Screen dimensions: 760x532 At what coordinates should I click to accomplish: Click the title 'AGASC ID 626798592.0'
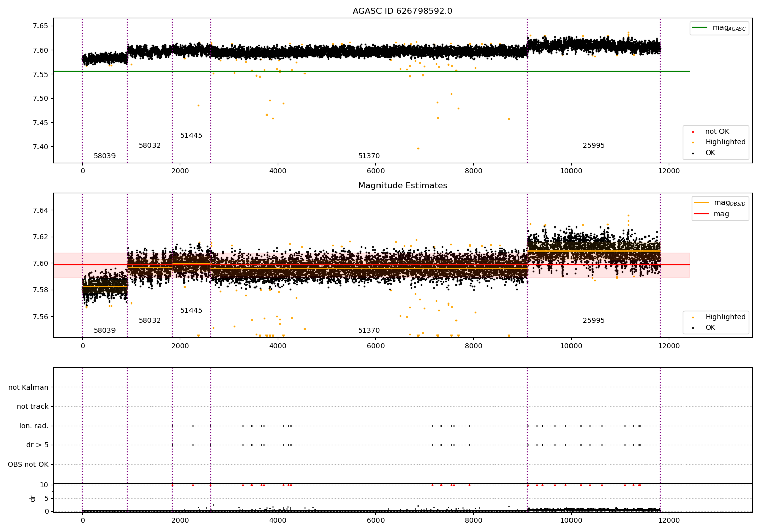click(x=402, y=11)
